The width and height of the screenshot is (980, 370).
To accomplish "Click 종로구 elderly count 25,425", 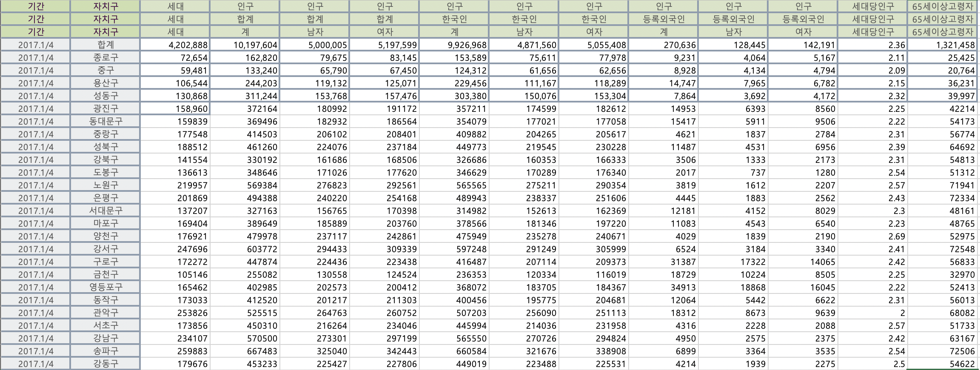I will point(943,57).
